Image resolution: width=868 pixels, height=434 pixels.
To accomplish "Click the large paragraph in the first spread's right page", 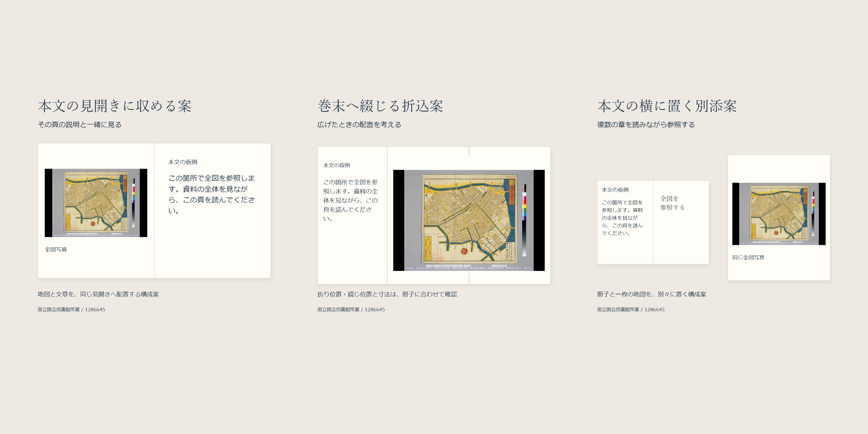I will pyautogui.click(x=212, y=194).
